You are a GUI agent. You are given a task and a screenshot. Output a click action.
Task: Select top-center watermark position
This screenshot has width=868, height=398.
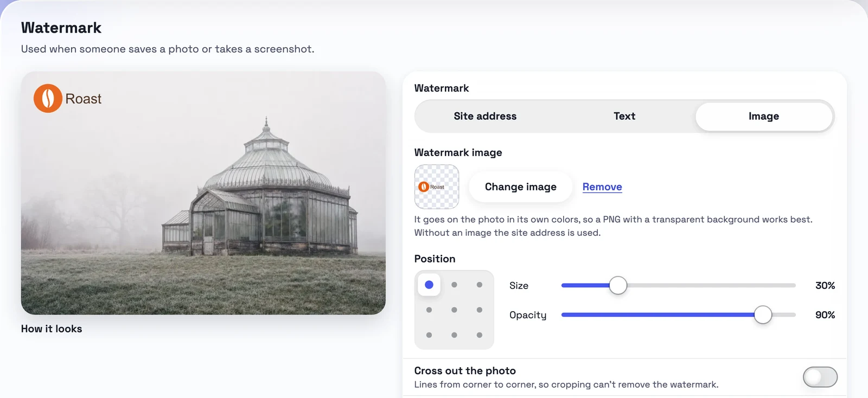pos(454,285)
